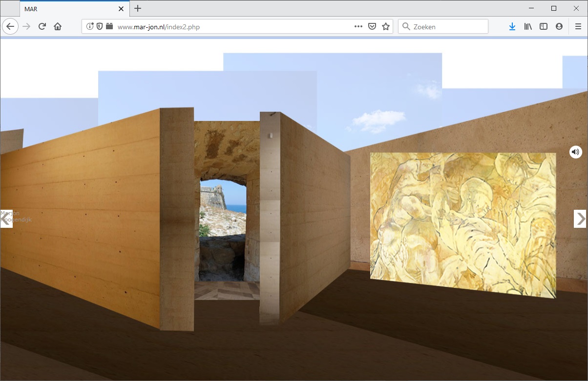This screenshot has height=381, width=588.
Task: Reload the current page
Action: click(42, 26)
